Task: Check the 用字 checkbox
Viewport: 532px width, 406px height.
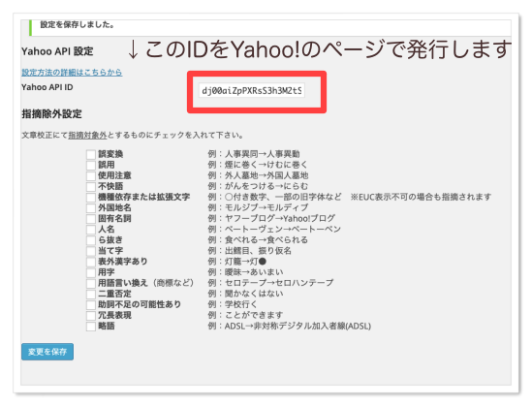Action: (x=90, y=272)
